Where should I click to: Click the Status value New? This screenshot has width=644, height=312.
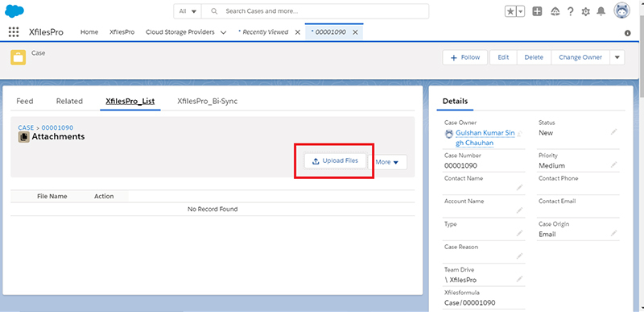(x=546, y=133)
